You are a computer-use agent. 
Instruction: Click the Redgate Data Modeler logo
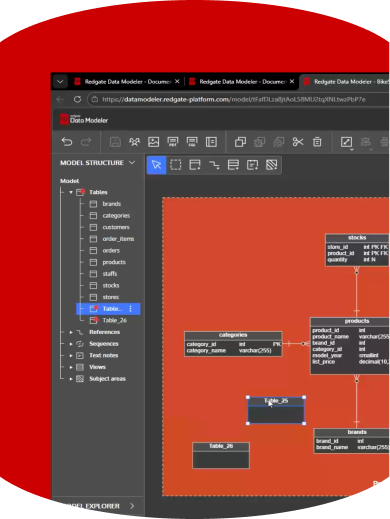84,119
